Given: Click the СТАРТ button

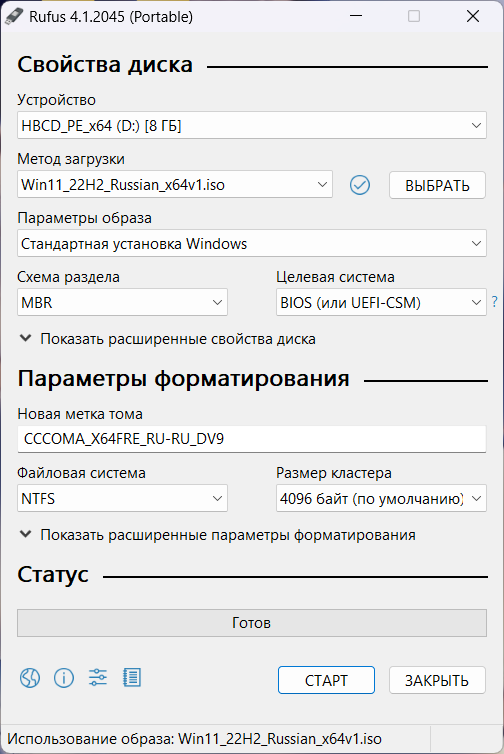Looking at the screenshot, I should pyautogui.click(x=326, y=680).
